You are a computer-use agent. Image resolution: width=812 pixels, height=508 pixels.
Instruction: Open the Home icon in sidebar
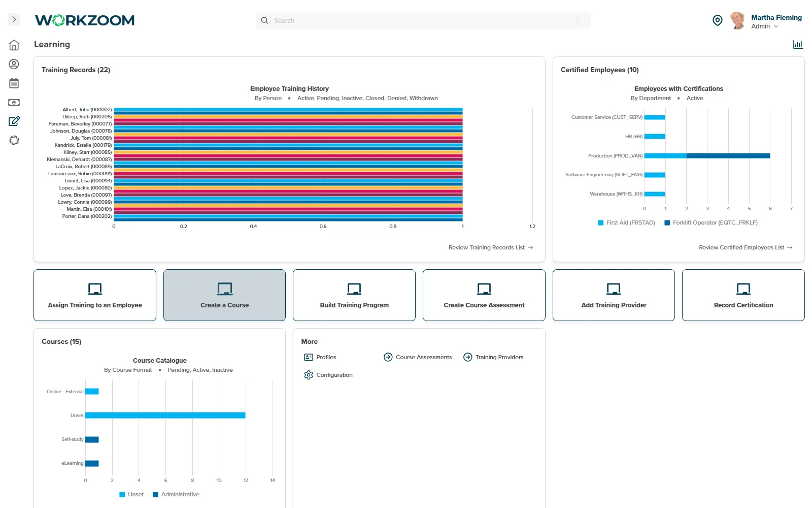pos(14,45)
